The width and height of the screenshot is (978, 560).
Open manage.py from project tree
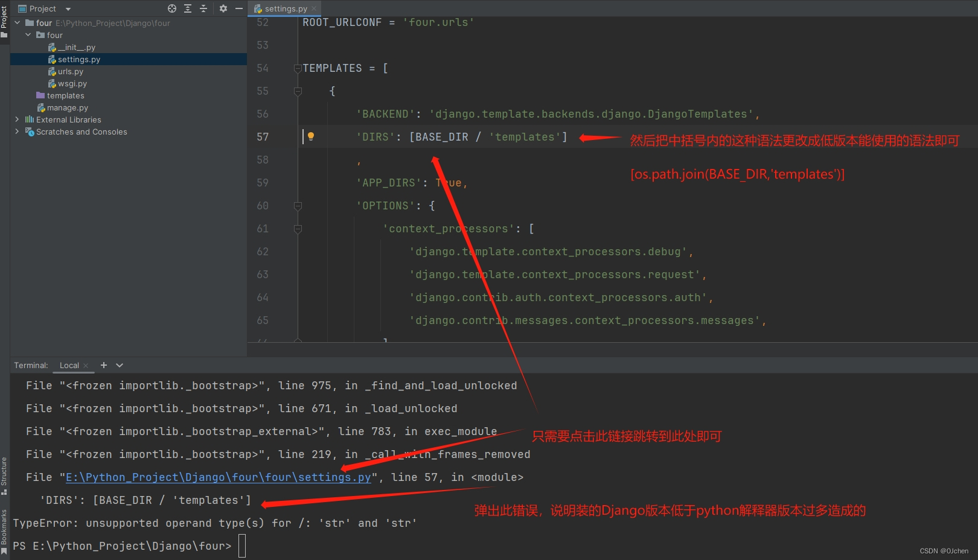tap(68, 107)
